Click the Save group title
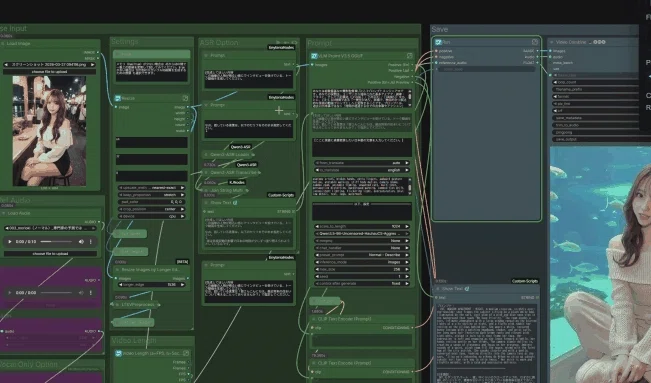This screenshot has height=383, width=651. coord(440,29)
